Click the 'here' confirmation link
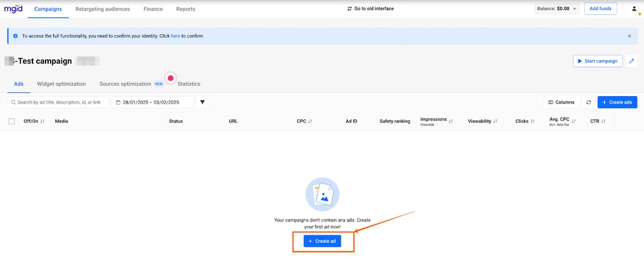This screenshot has width=644, height=261. click(x=175, y=36)
